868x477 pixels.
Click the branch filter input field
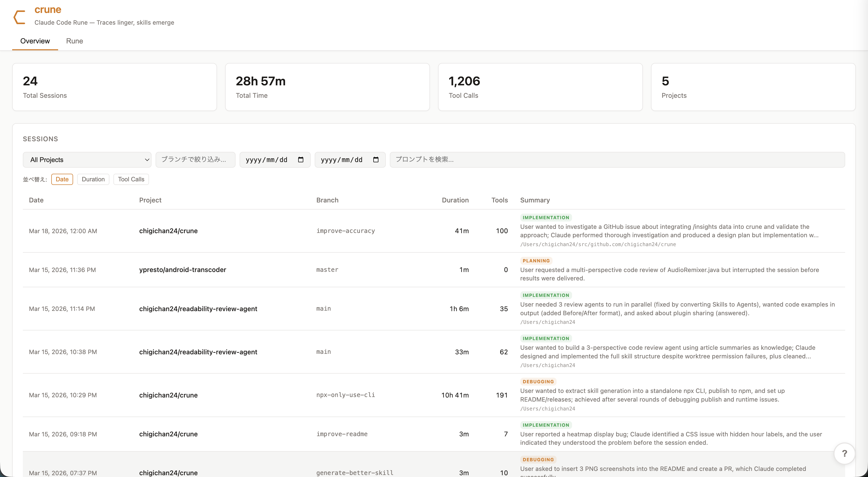(195, 160)
